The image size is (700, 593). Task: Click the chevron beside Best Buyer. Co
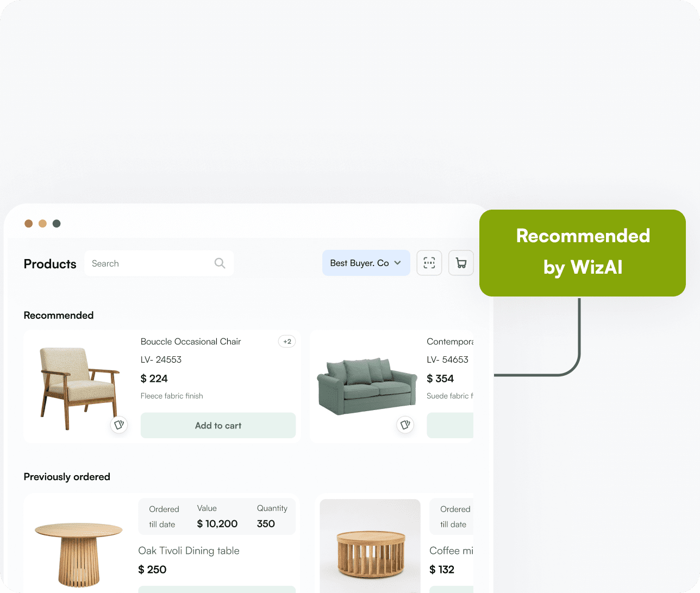point(398,263)
